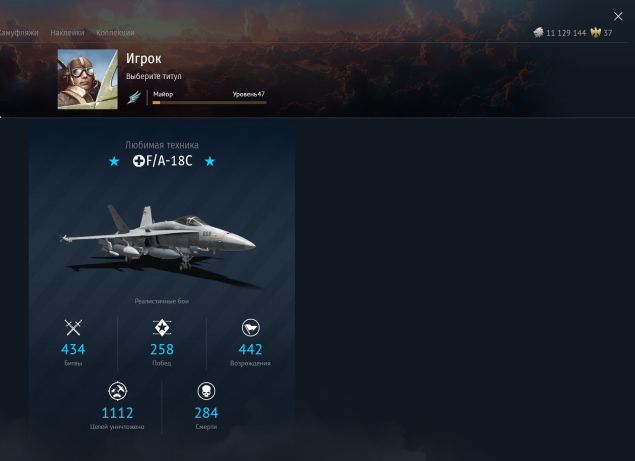Click the Майор rank wing icon

coord(134,98)
